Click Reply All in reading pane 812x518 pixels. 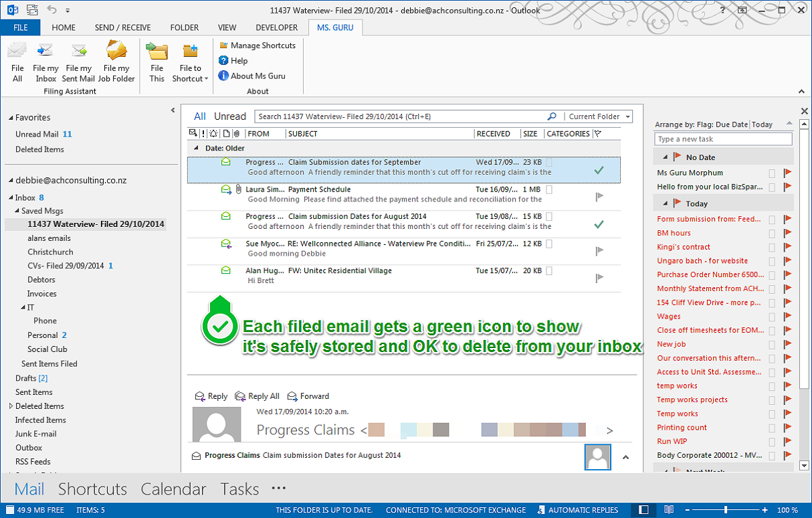coord(258,396)
